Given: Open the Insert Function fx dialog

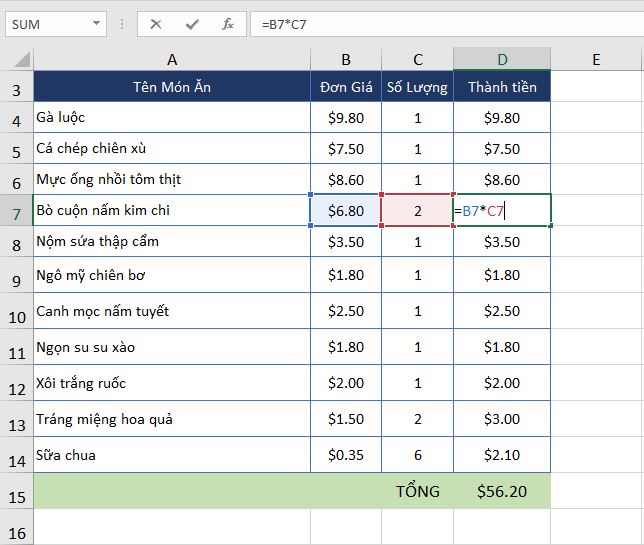Looking at the screenshot, I should (228, 24).
